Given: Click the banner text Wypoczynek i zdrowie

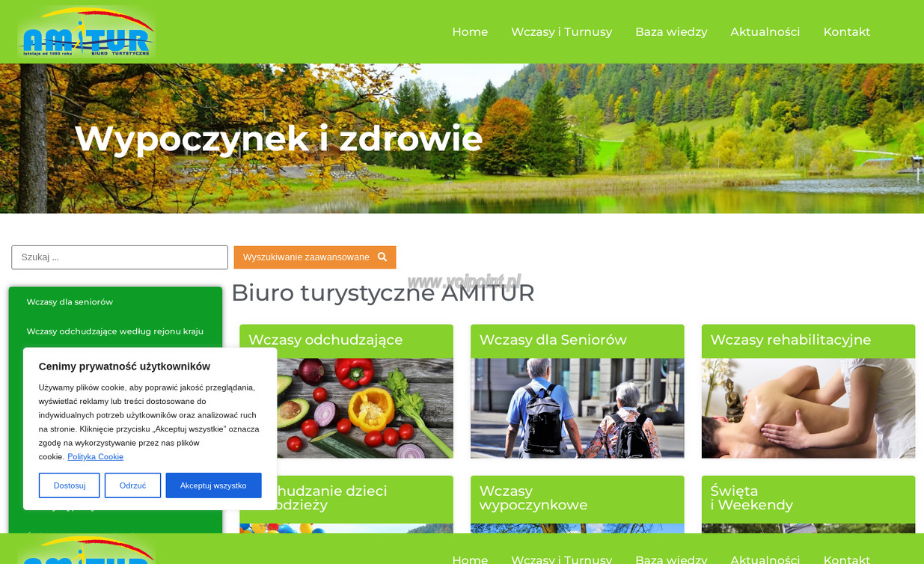Looking at the screenshot, I should coord(278,138).
